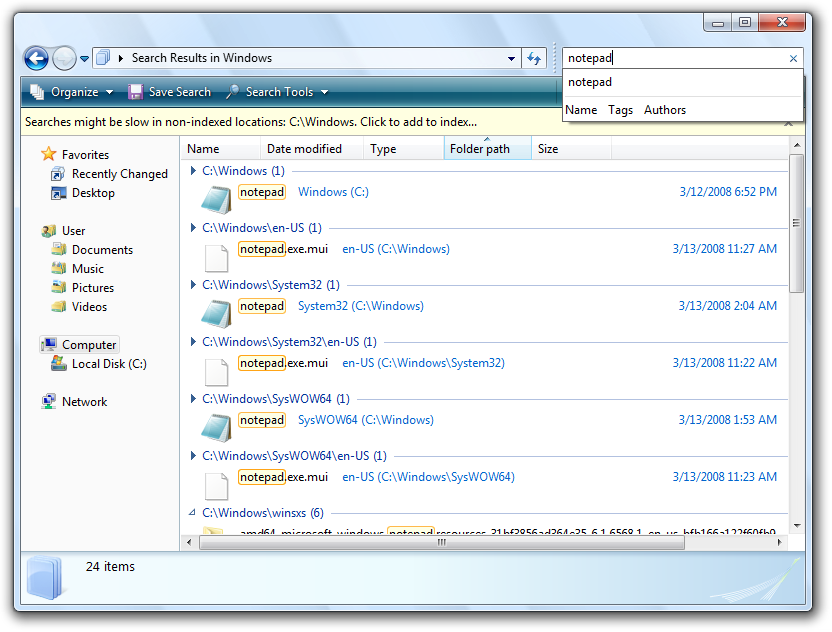Click the System32 (C:\Windows) folder path

pos(361,306)
